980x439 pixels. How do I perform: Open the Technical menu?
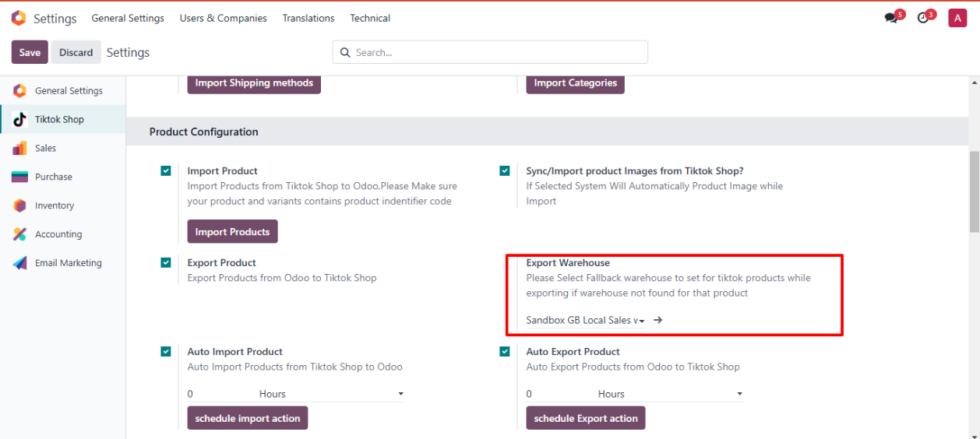[370, 18]
